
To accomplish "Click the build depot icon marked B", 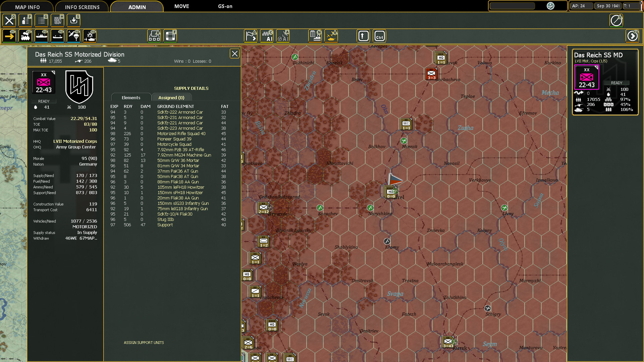I will (154, 36).
